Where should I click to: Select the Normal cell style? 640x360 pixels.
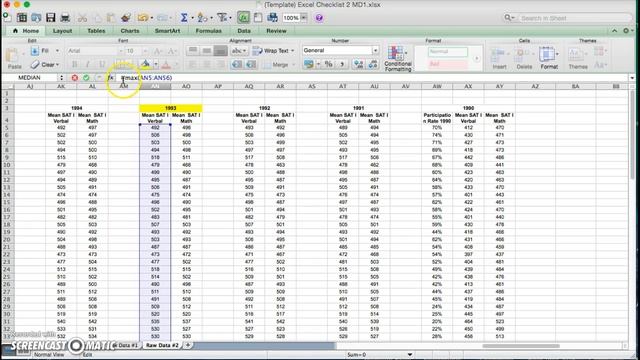coord(448,51)
